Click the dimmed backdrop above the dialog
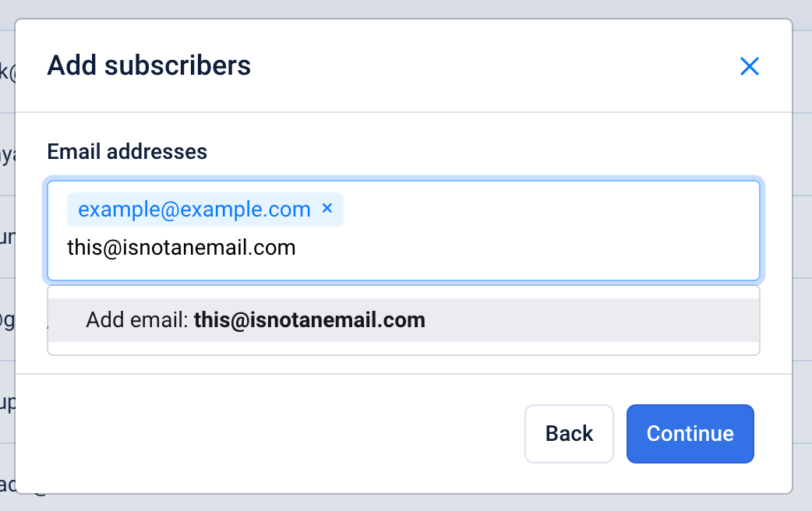This screenshot has height=511, width=812. point(405,9)
